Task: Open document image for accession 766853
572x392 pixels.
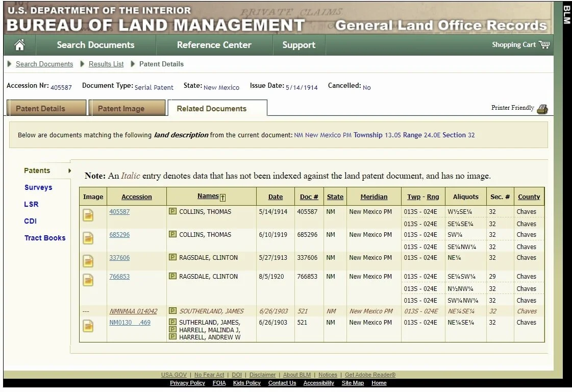Action: (x=88, y=280)
